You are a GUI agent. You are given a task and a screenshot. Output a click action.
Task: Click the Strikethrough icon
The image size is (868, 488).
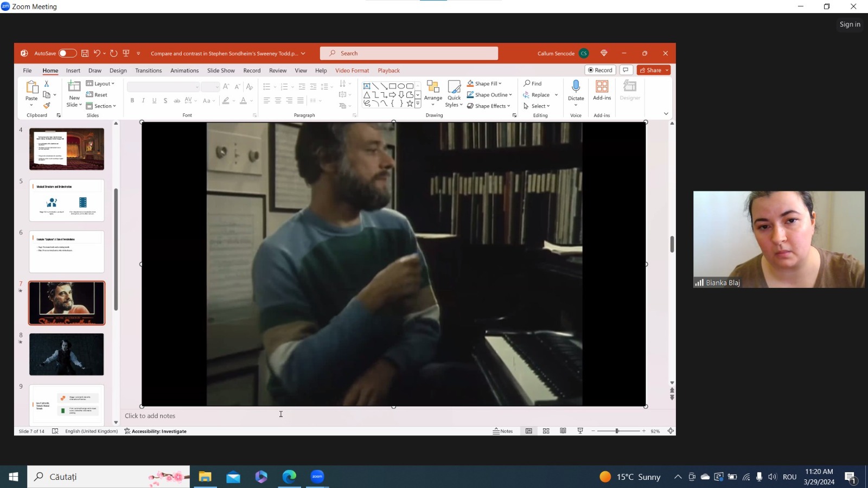click(x=177, y=100)
